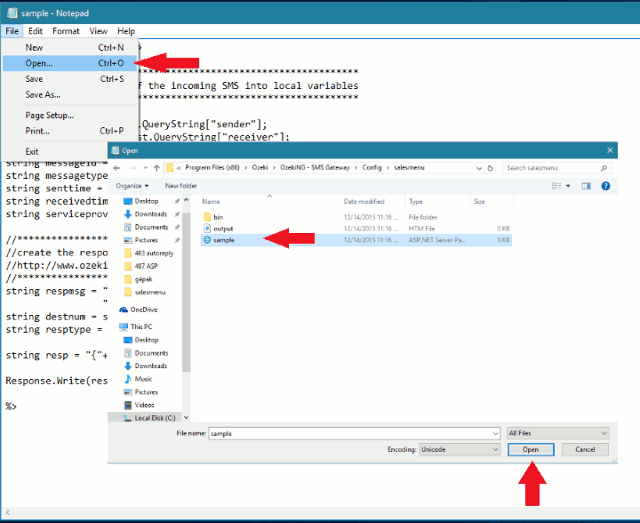Expand the Organize dropdown
640x523 pixels.
(131, 185)
